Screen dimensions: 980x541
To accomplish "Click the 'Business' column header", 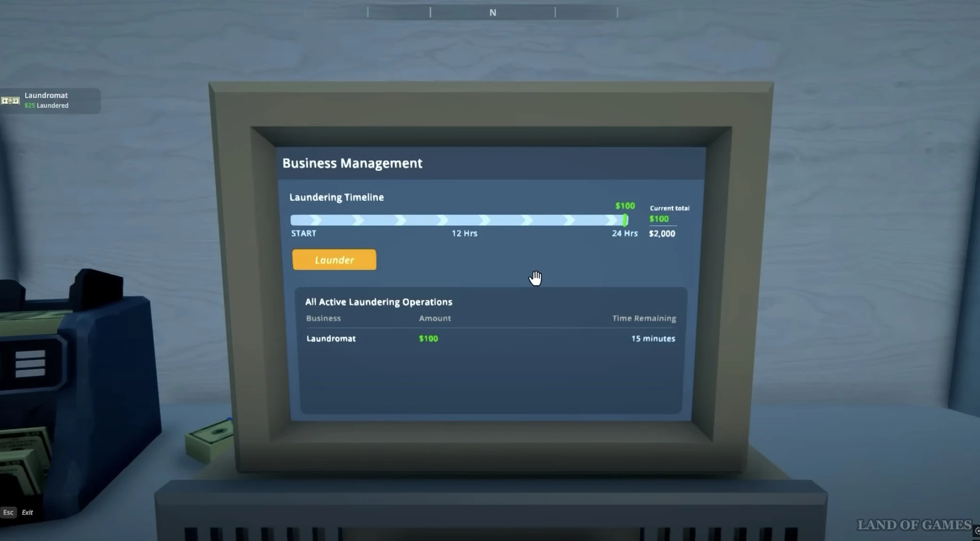I will pos(323,318).
